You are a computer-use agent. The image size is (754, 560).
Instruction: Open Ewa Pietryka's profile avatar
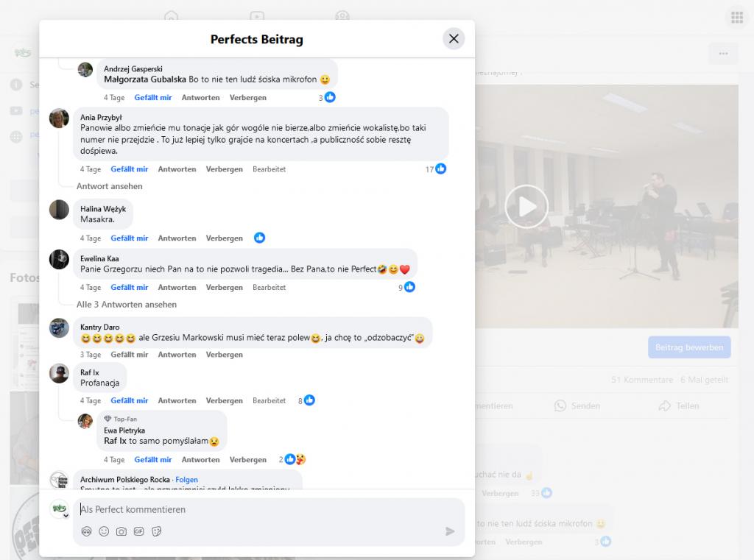pos(85,421)
